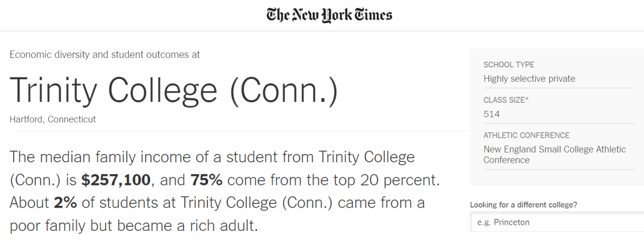Click the ATHLETIC CONFERENCE label

[527, 135]
